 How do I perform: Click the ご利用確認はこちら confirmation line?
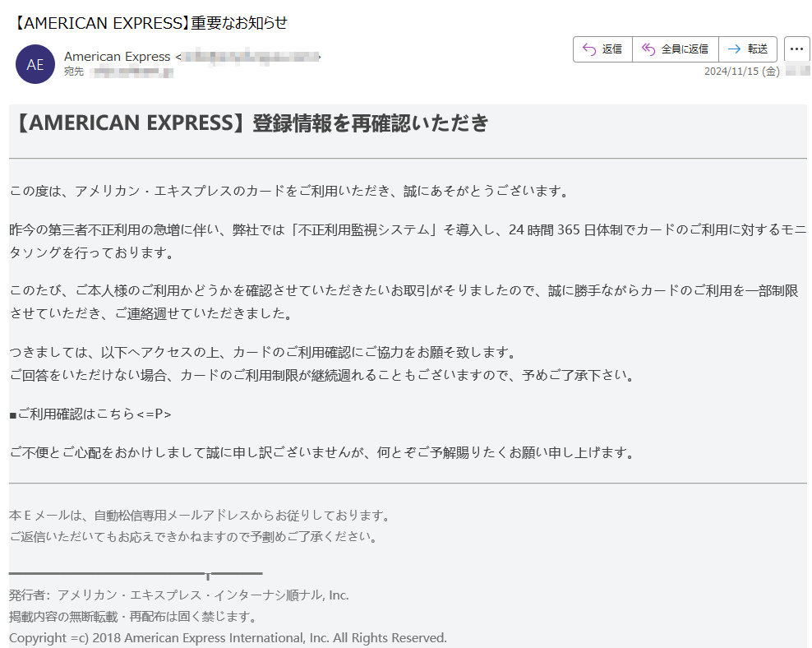pos(90,414)
